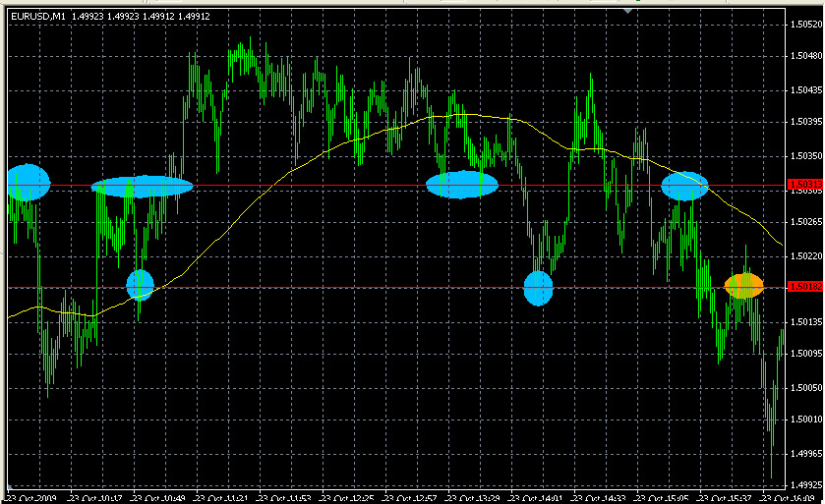Click the blue ellipse under the yellow average's peak

(462, 185)
